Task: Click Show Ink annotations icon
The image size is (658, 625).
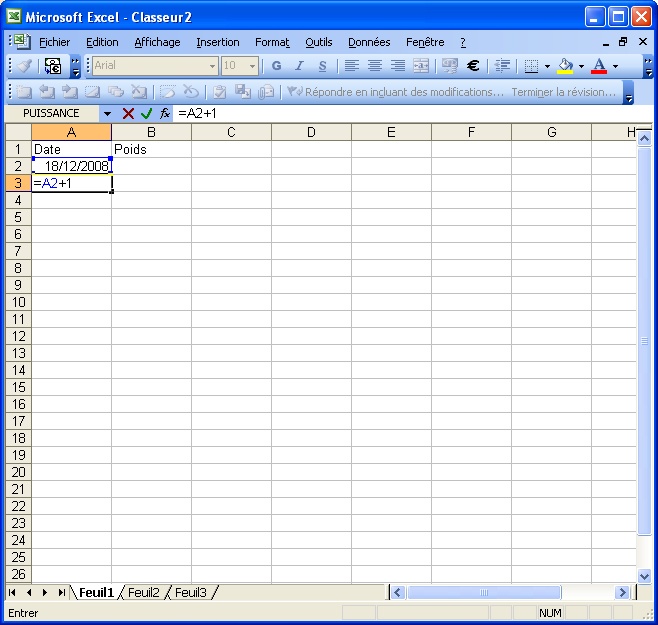Action: (168, 92)
